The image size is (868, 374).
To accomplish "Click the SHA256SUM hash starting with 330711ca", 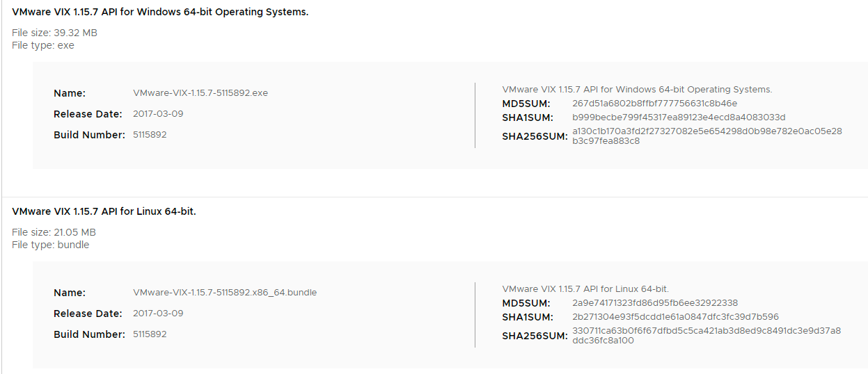I will coord(707,336).
